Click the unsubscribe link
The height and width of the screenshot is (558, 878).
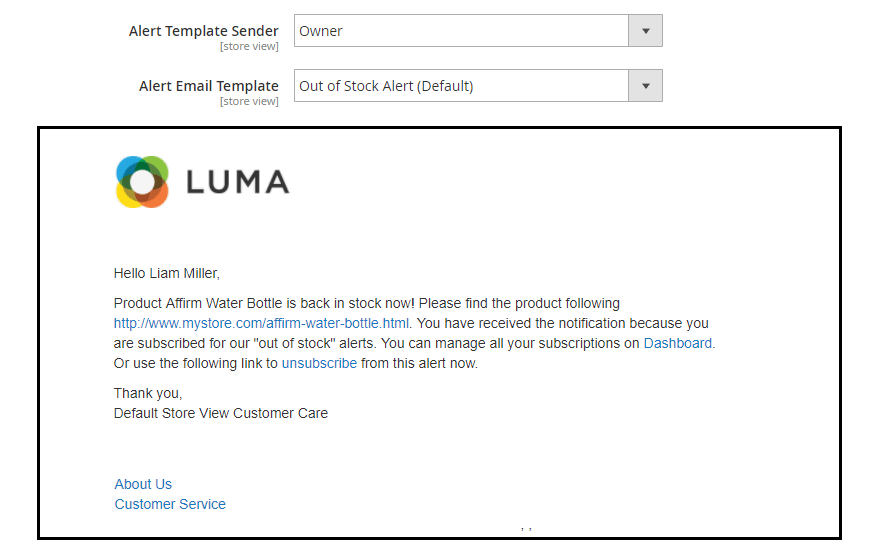pos(319,363)
